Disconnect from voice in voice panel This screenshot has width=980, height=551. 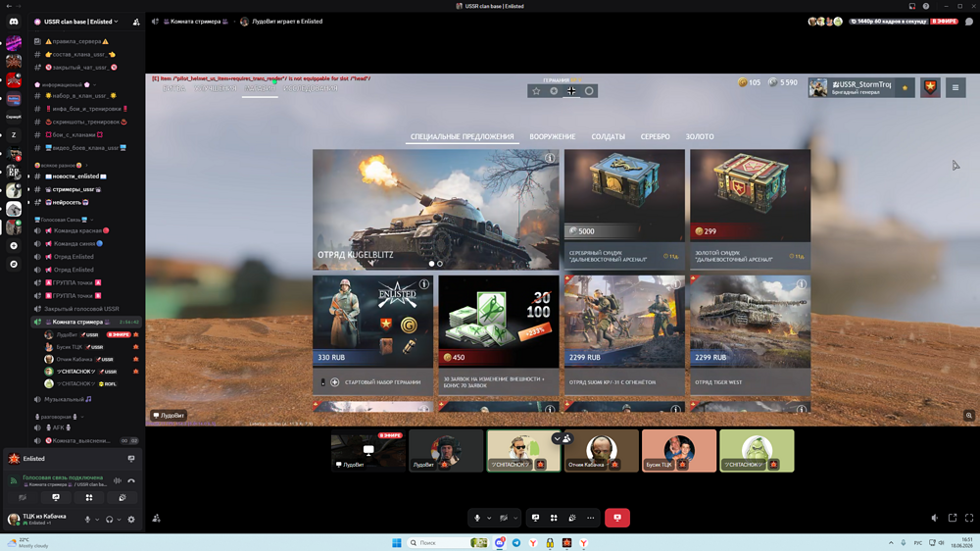click(x=131, y=481)
